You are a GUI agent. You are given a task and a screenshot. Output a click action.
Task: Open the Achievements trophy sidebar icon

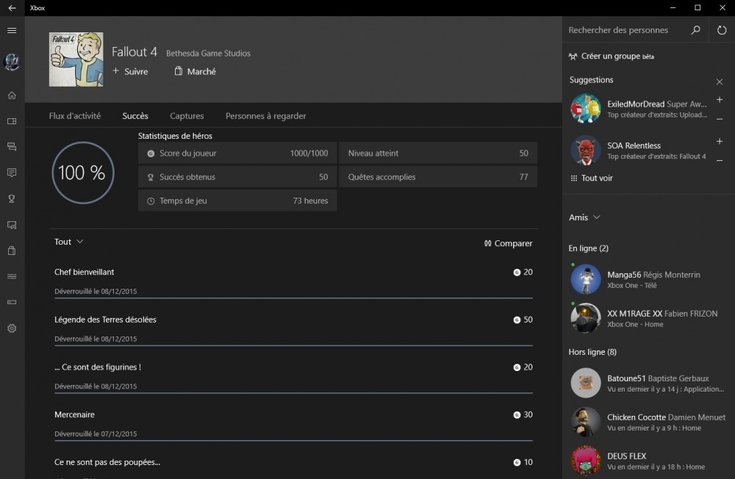pos(12,199)
